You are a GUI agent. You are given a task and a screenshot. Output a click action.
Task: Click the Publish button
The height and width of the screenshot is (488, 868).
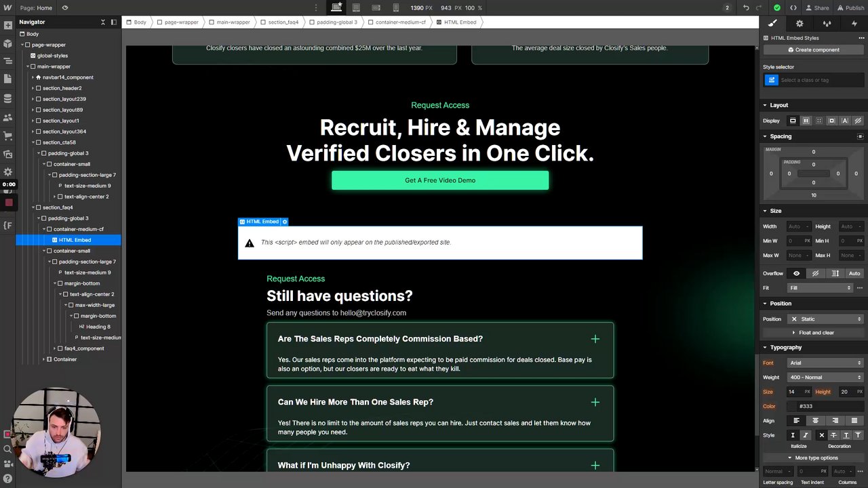tap(850, 7)
